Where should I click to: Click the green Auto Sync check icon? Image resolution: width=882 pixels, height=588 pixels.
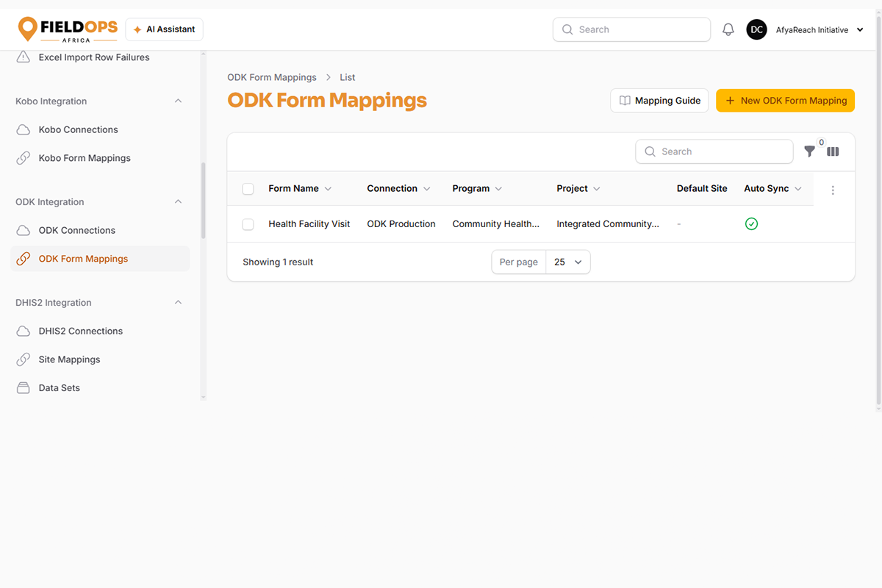[751, 224]
